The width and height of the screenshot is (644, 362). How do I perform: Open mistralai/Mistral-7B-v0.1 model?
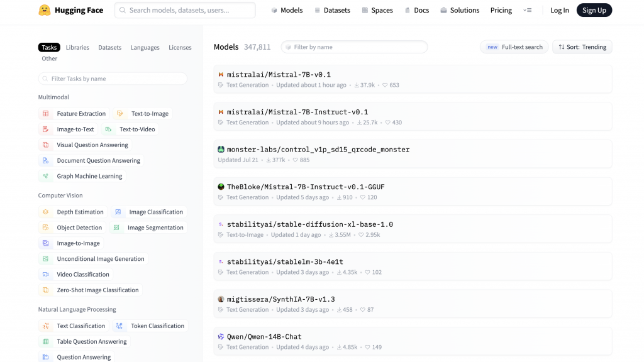(413, 79)
